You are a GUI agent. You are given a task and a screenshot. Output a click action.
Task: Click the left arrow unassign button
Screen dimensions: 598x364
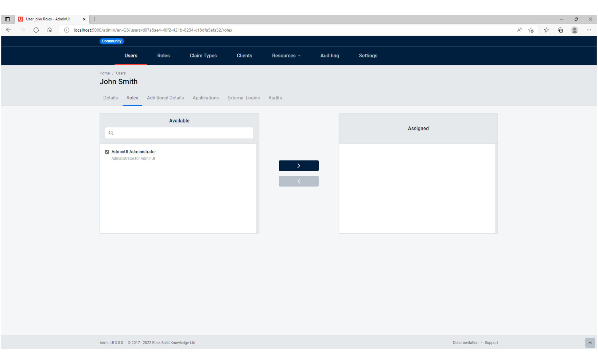click(298, 181)
